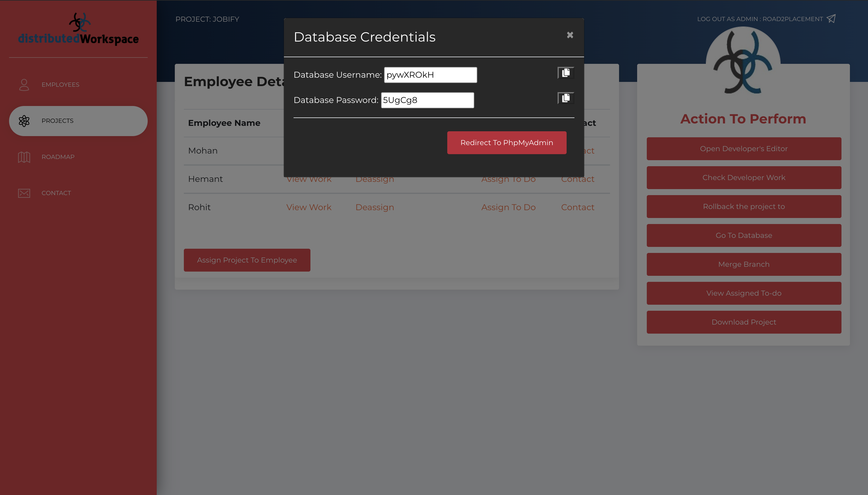Copy the database username with clipboard icon

tap(565, 73)
